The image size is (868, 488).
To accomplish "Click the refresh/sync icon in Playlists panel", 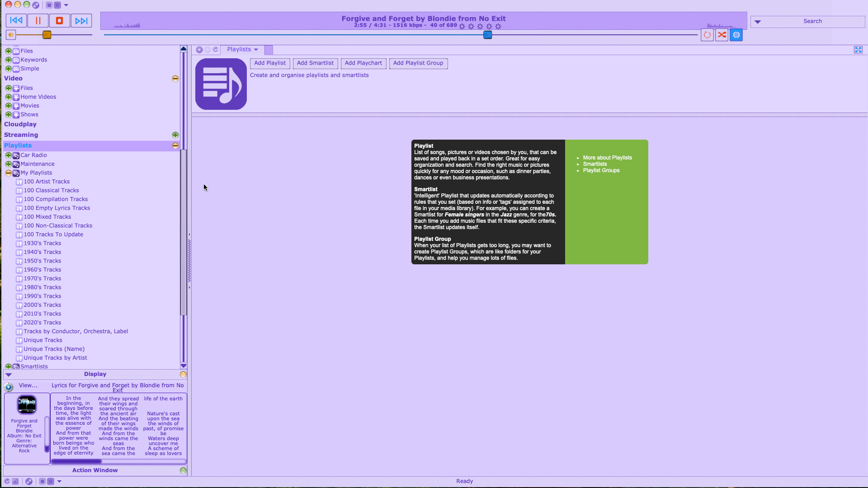I will pyautogui.click(x=216, y=49).
